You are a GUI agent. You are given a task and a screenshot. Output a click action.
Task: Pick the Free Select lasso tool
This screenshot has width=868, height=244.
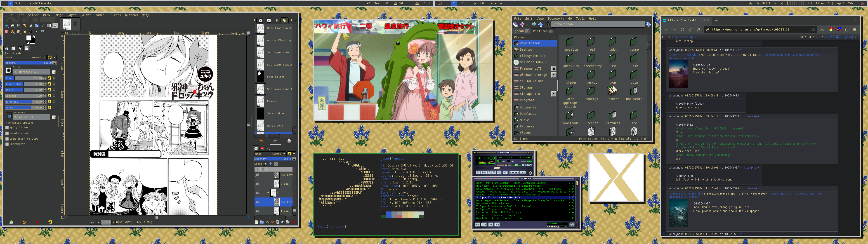(19, 26)
